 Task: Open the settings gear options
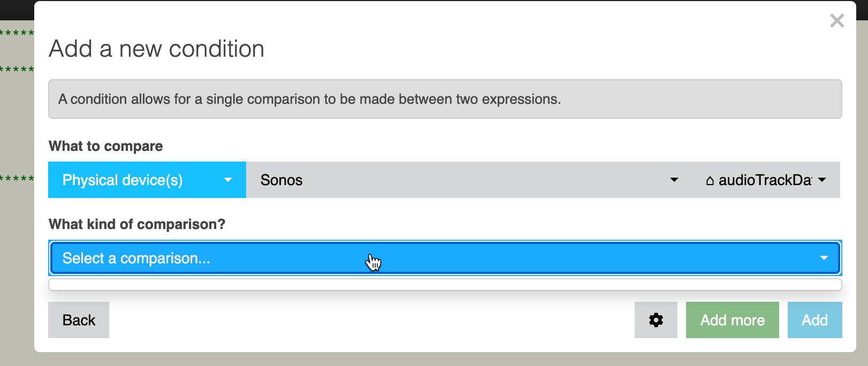click(x=656, y=320)
